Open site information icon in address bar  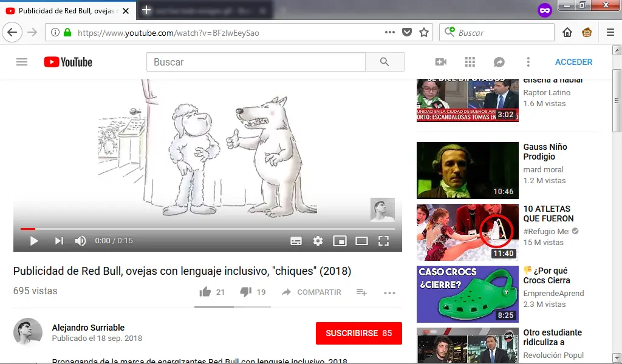[55, 33]
